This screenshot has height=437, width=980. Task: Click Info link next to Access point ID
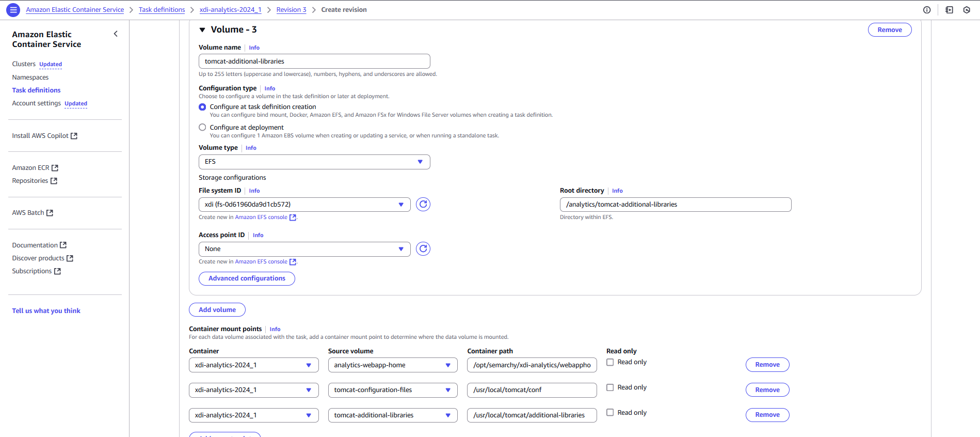click(x=258, y=235)
